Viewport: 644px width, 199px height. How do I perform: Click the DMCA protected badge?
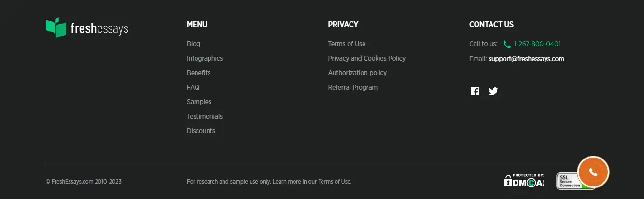click(524, 181)
